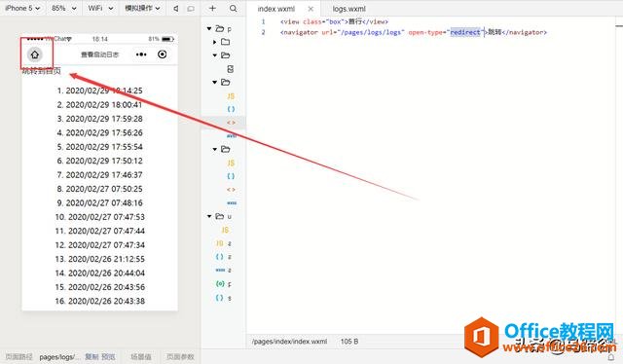Image resolution: width=623 pixels, height=364 pixels.
Task: Open the lone document-icon file in the tree
Action: click(231, 69)
